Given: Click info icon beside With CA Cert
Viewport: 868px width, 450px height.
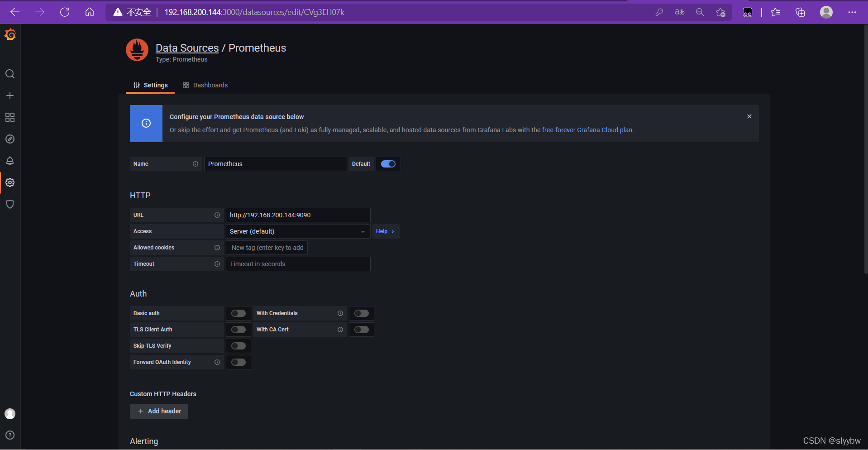Looking at the screenshot, I should point(340,330).
